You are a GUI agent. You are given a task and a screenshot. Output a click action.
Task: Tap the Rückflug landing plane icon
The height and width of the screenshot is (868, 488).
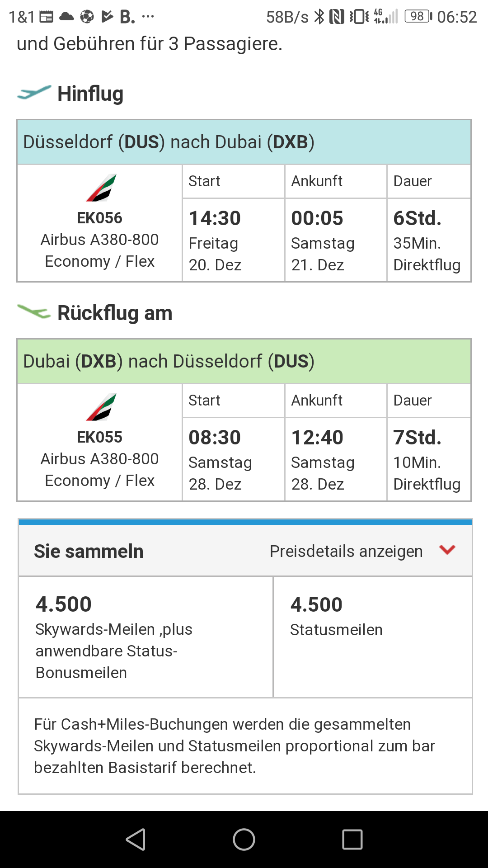click(x=34, y=312)
